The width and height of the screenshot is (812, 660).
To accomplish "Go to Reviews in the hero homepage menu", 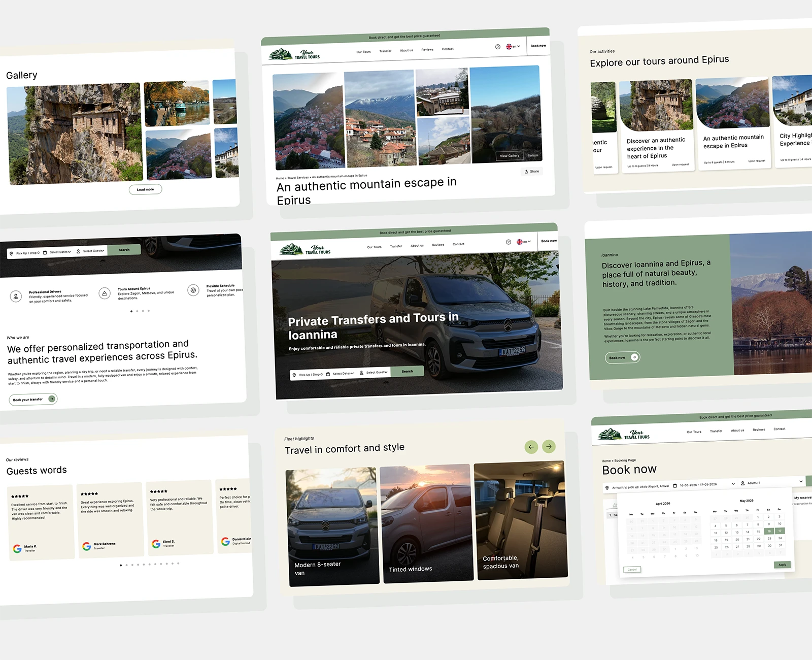I will click(438, 245).
